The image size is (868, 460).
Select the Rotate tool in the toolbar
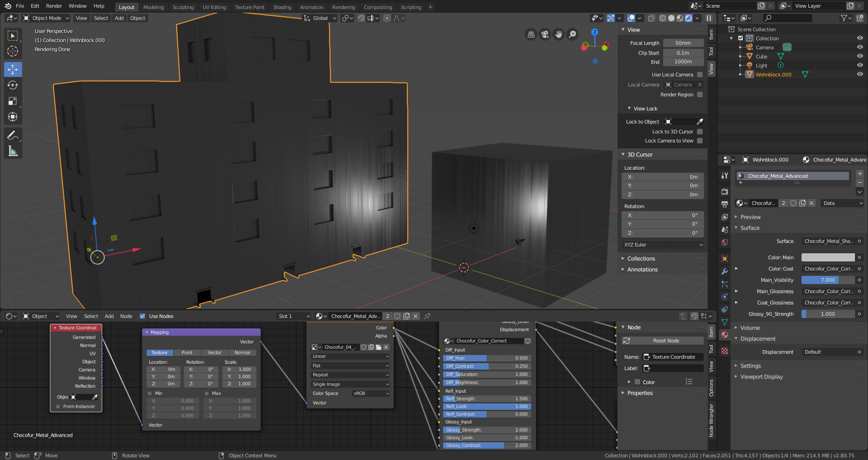(x=13, y=85)
